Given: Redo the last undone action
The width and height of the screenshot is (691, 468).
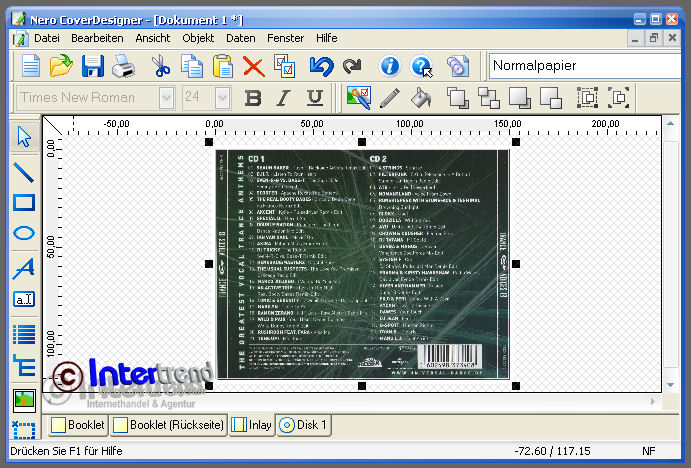Looking at the screenshot, I should pyautogui.click(x=352, y=67).
